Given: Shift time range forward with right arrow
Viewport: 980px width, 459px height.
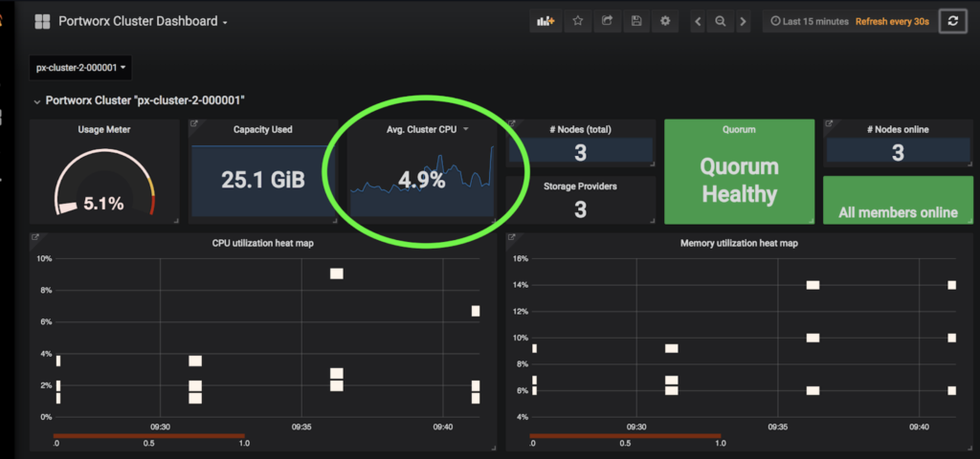Looking at the screenshot, I should point(742,21).
